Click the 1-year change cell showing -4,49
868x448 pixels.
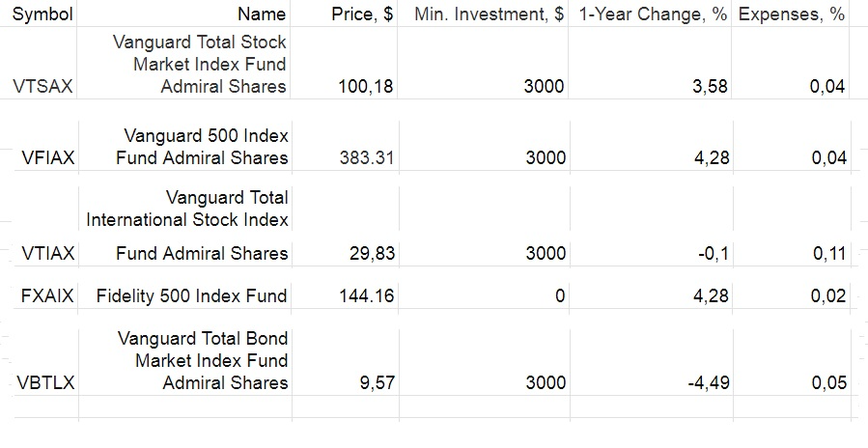[708, 383]
